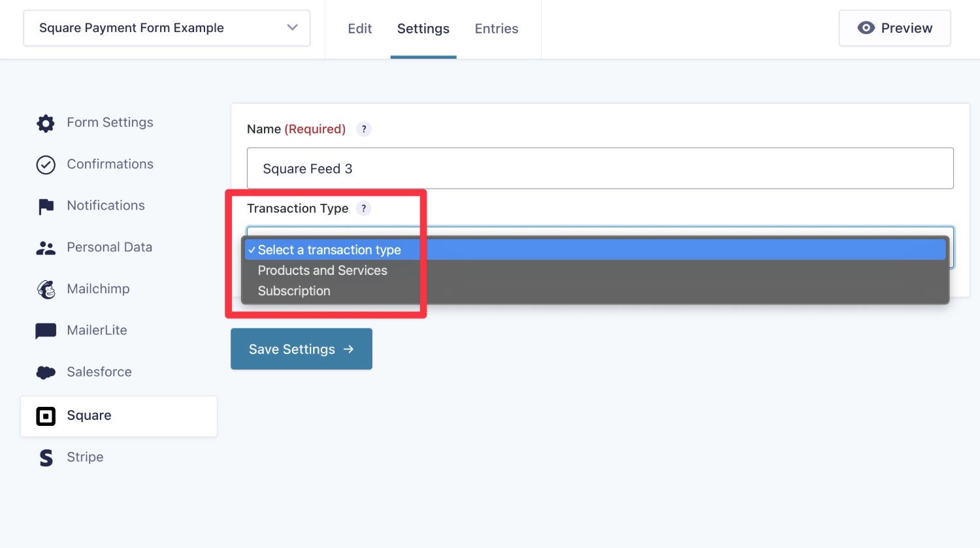
Task: Click the Confirmations checkmark icon
Action: [46, 165]
